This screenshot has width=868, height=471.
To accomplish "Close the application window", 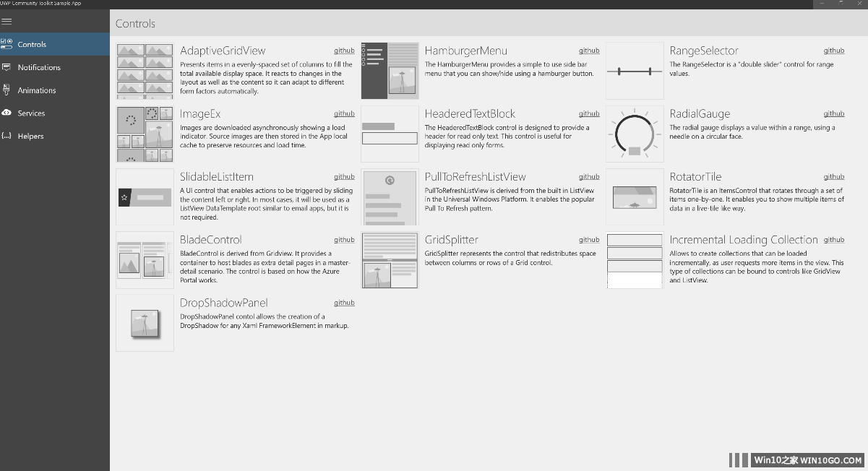I will [859, 4].
